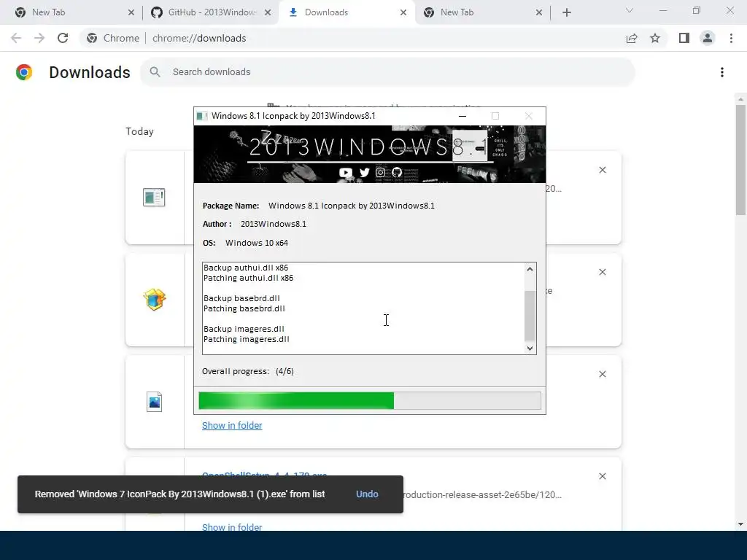The width and height of the screenshot is (747, 560).
Task: Click the second download's installer box icon
Action: coord(155,300)
